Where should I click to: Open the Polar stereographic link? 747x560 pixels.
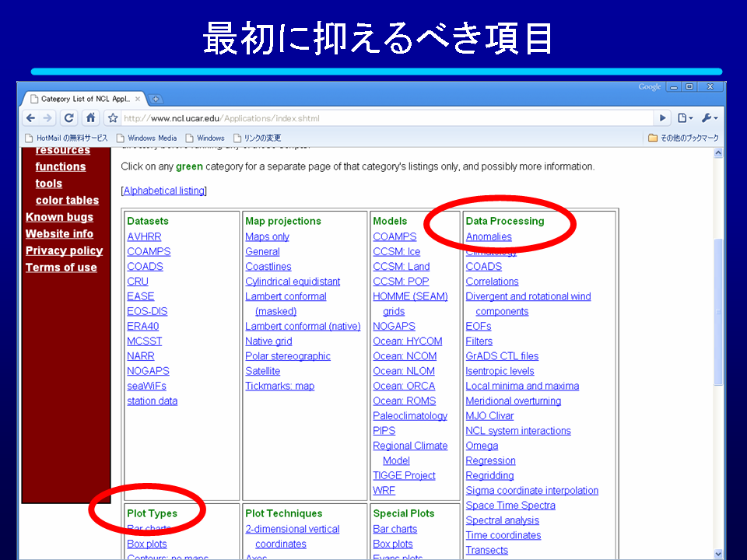pos(288,356)
